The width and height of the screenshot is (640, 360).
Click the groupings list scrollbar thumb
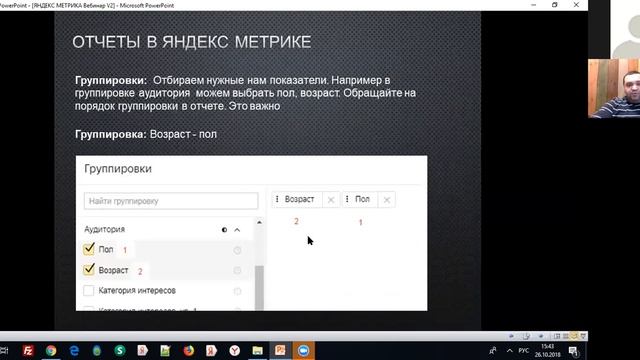click(260, 288)
